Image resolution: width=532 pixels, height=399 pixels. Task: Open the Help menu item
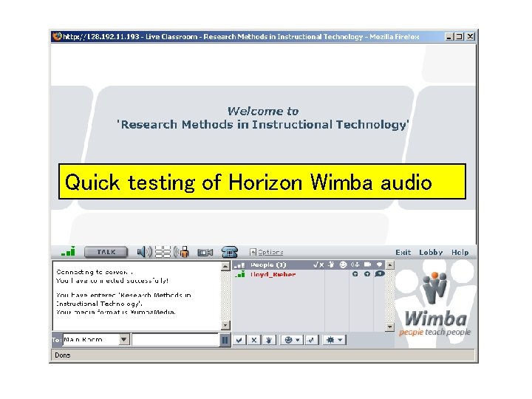(460, 253)
